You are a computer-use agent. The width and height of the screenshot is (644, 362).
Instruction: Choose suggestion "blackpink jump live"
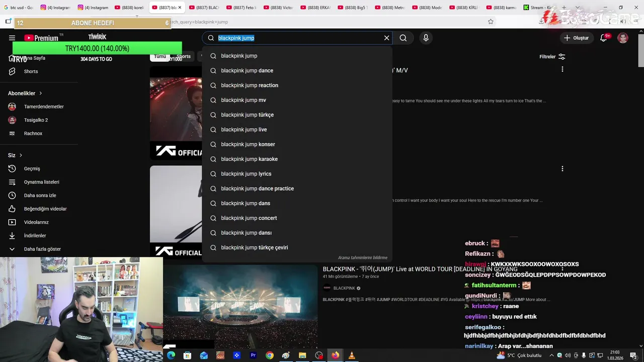(297, 130)
